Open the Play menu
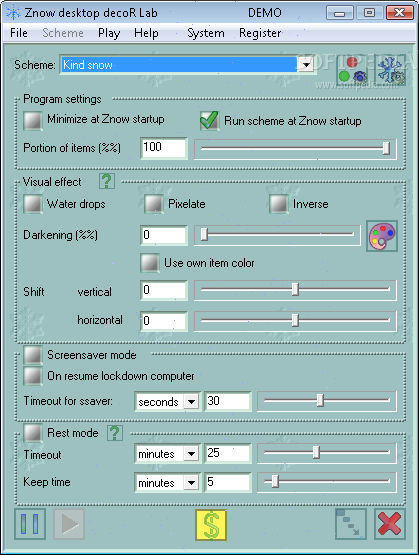419x555 pixels. 109,33
